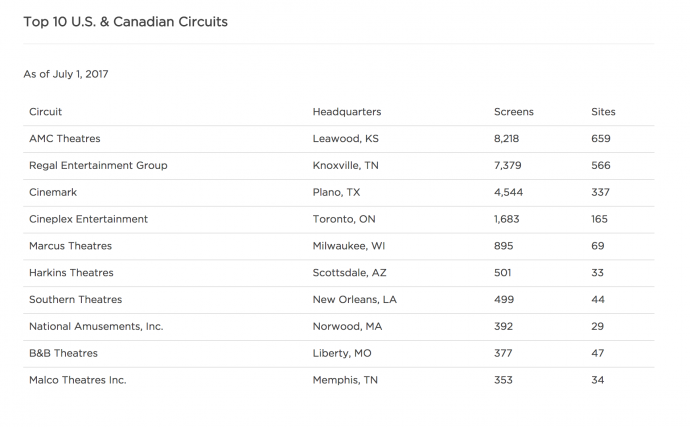Click the Cinemark circuit name
Viewport: 690px width, 427px height.
pos(53,192)
